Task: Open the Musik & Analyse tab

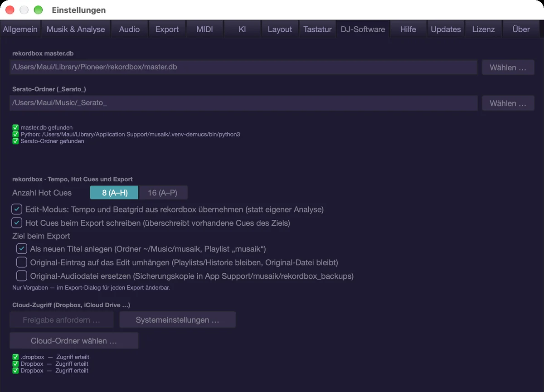Action: (76, 29)
